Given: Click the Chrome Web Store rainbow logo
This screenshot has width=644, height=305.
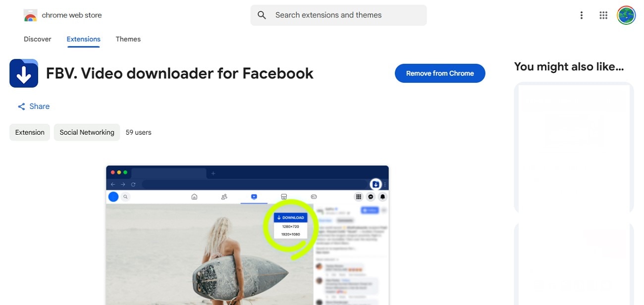Looking at the screenshot, I should tap(30, 15).
